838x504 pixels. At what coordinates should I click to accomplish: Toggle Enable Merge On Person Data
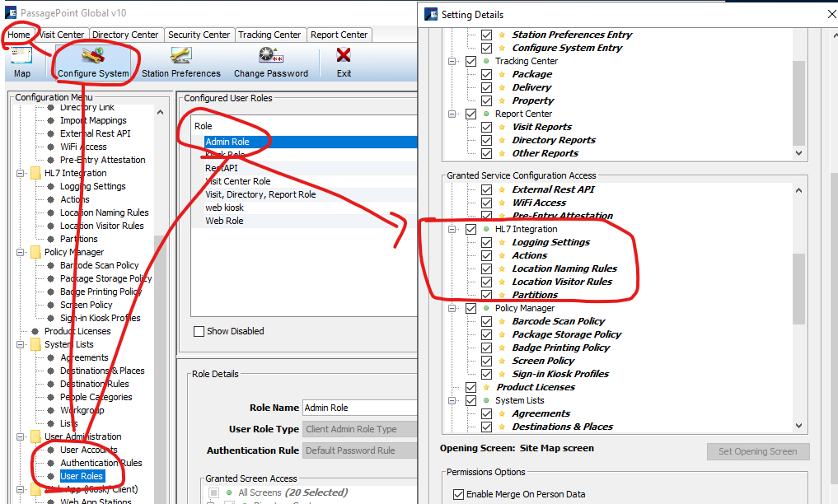point(459,495)
